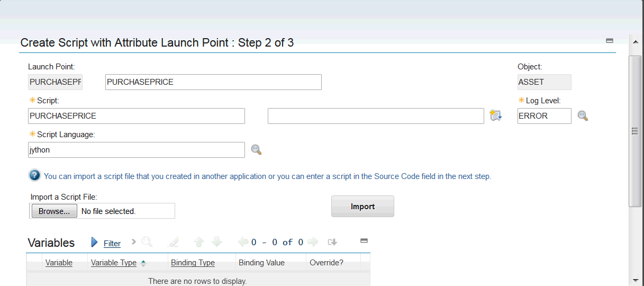The height and width of the screenshot is (286, 644).
Task: Click the Variables next row down arrow
Action: click(216, 243)
